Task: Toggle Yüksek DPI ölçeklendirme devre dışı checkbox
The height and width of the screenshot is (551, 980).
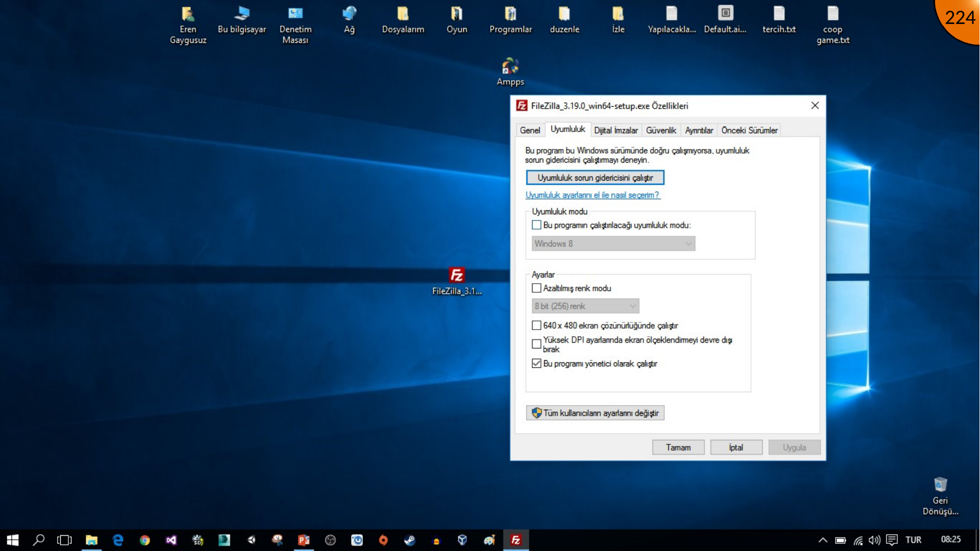Action: [x=536, y=344]
